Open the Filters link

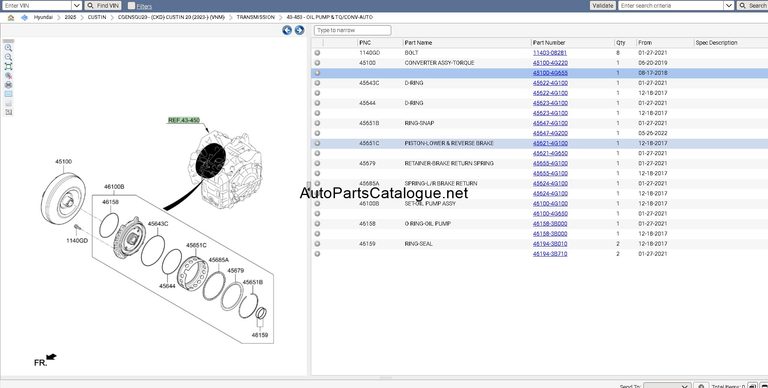click(144, 6)
